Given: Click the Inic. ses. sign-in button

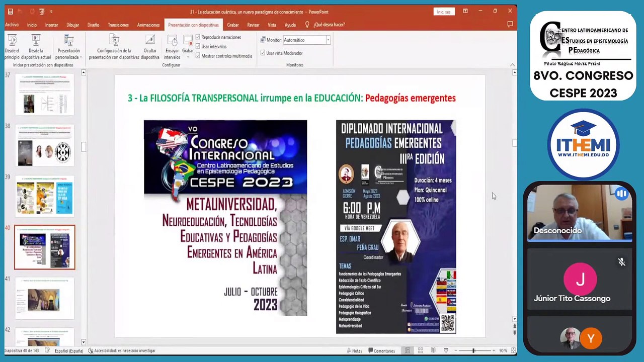Looking at the screenshot, I should 444,12.
